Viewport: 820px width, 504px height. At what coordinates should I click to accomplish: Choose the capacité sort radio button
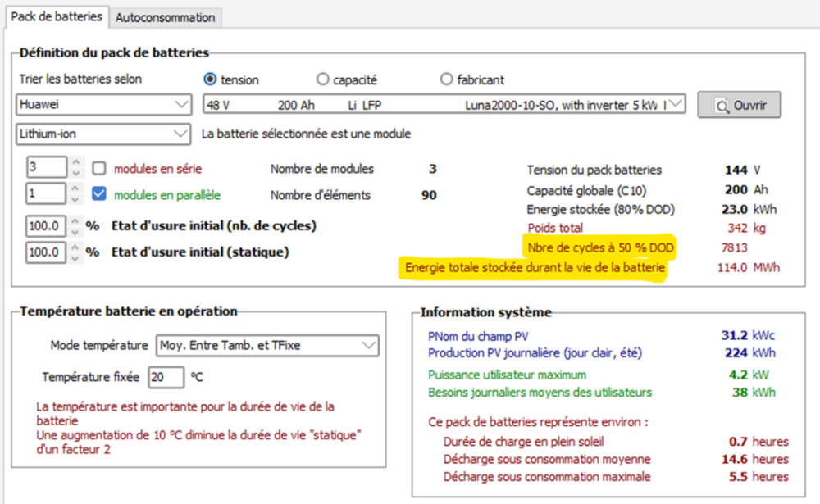pyautogui.click(x=323, y=79)
